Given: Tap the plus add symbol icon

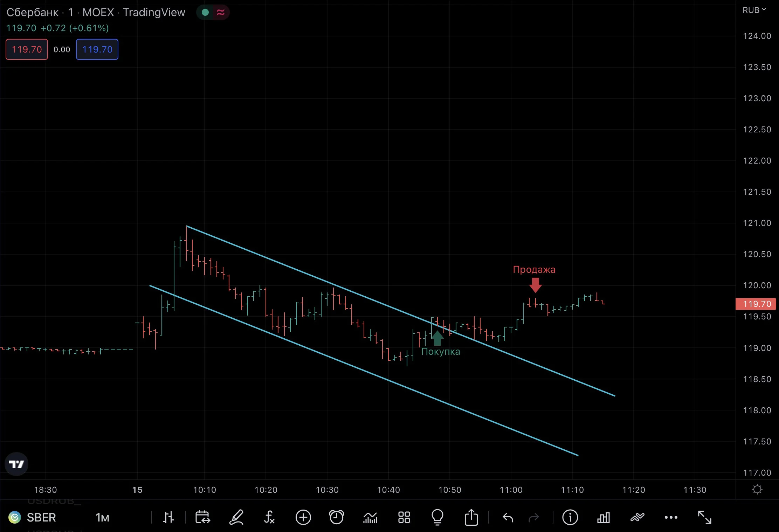Looking at the screenshot, I should pyautogui.click(x=303, y=517).
